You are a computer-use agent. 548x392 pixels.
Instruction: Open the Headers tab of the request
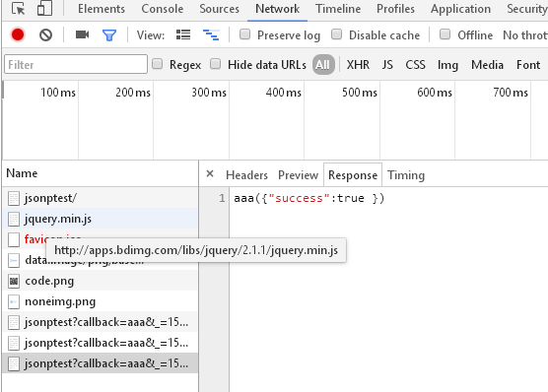[x=246, y=175]
